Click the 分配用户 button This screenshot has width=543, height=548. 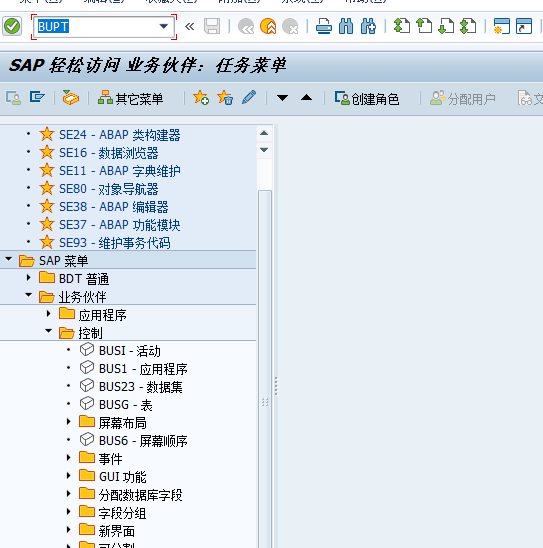coord(463,99)
